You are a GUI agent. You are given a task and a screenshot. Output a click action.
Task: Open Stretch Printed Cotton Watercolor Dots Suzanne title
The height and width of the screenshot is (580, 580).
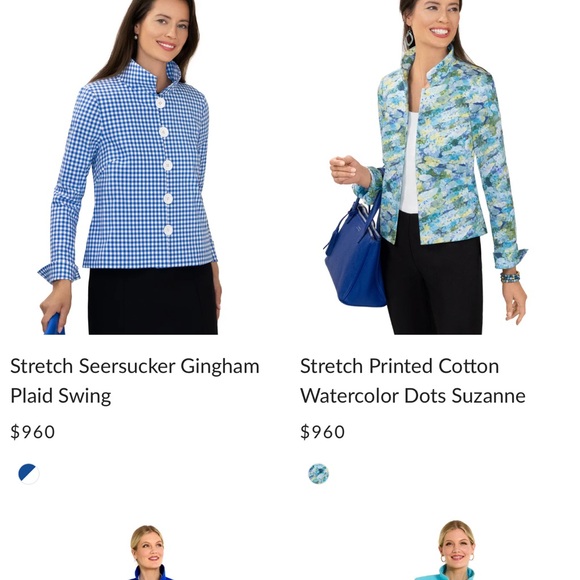(412, 381)
